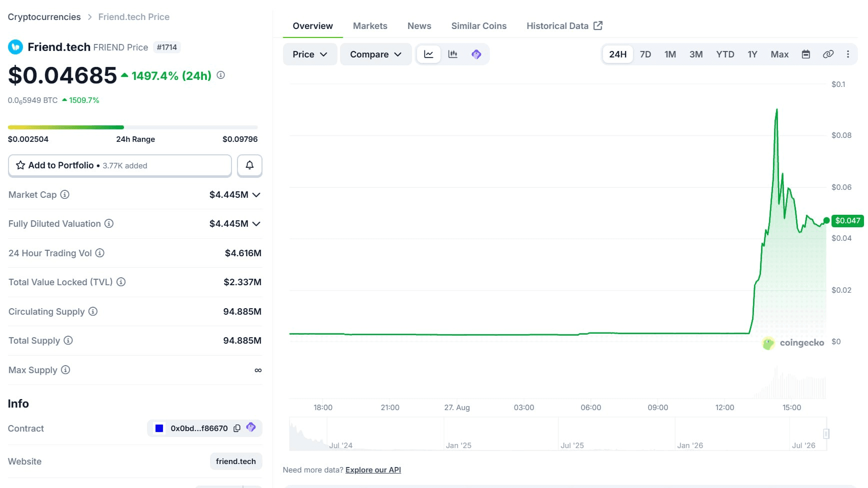
Task: Click the star icon in Add to Portfolio
Action: [x=20, y=165]
